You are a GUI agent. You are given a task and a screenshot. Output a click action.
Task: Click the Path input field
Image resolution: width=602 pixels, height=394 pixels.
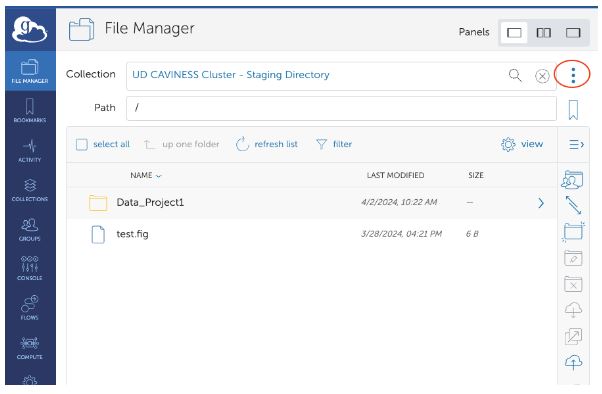341,108
